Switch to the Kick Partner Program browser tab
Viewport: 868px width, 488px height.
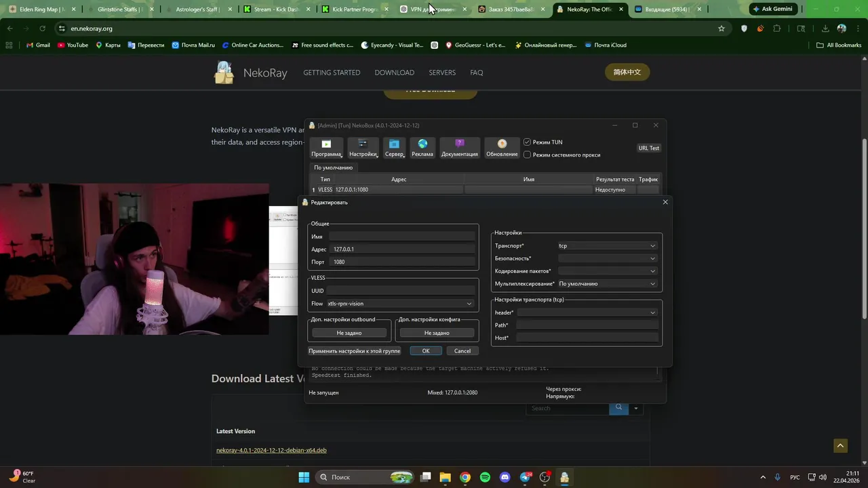pos(354,9)
